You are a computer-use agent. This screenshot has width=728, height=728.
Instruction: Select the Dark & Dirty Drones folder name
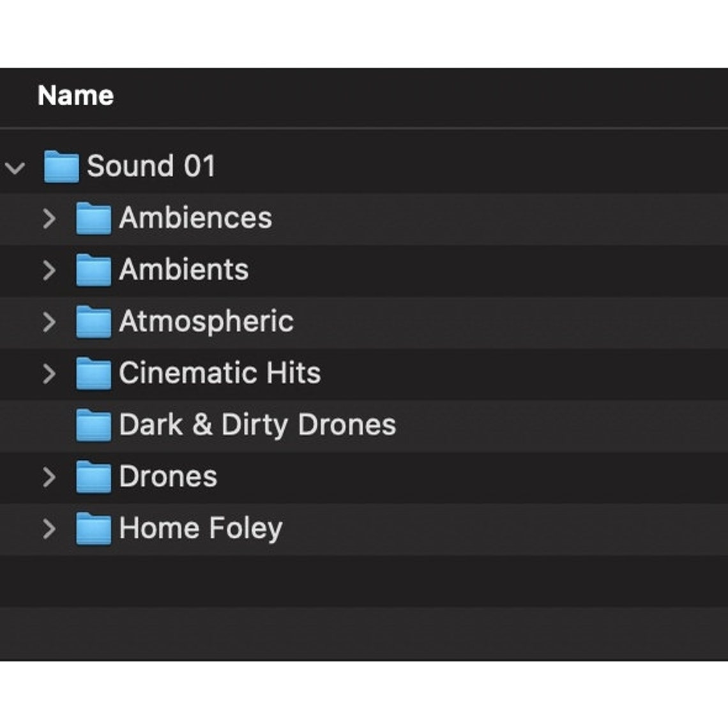coord(259,424)
